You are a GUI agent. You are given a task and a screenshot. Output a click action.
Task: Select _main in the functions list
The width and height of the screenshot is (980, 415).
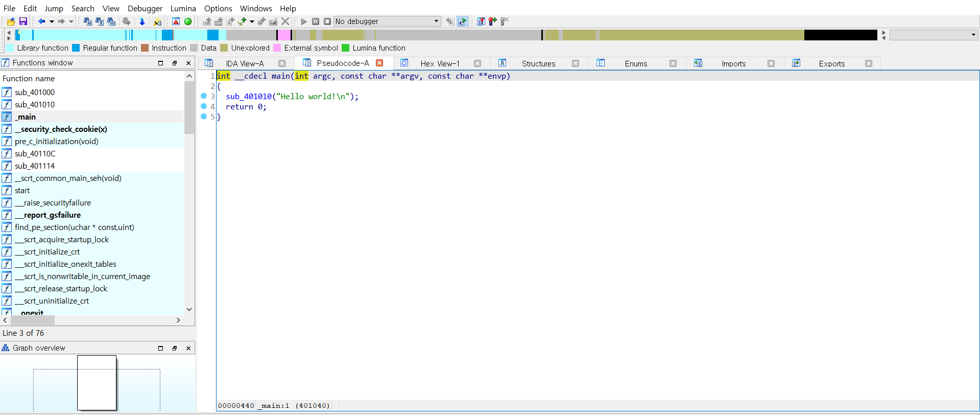92,117
